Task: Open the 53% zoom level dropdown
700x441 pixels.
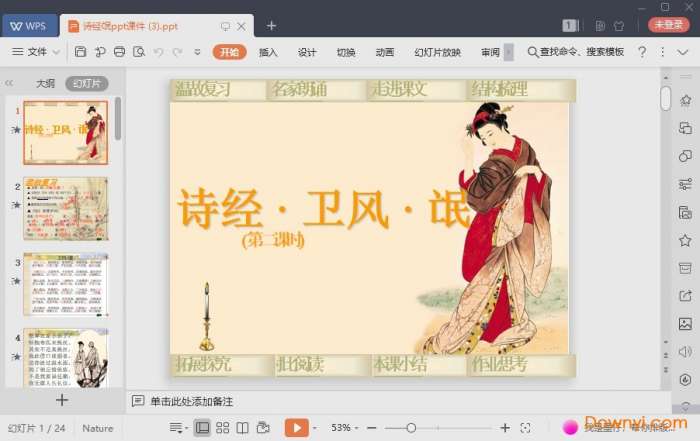Action: [344, 428]
